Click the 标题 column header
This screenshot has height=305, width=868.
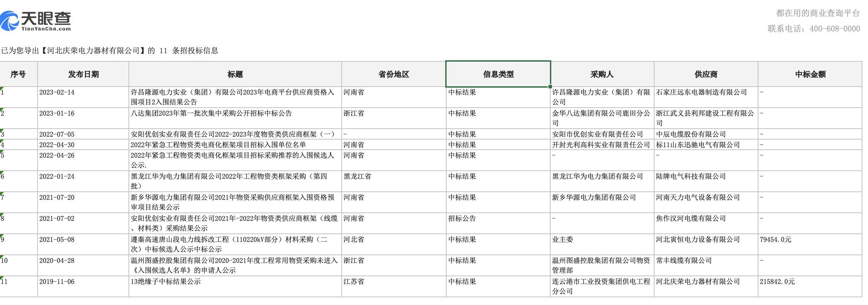(x=235, y=74)
